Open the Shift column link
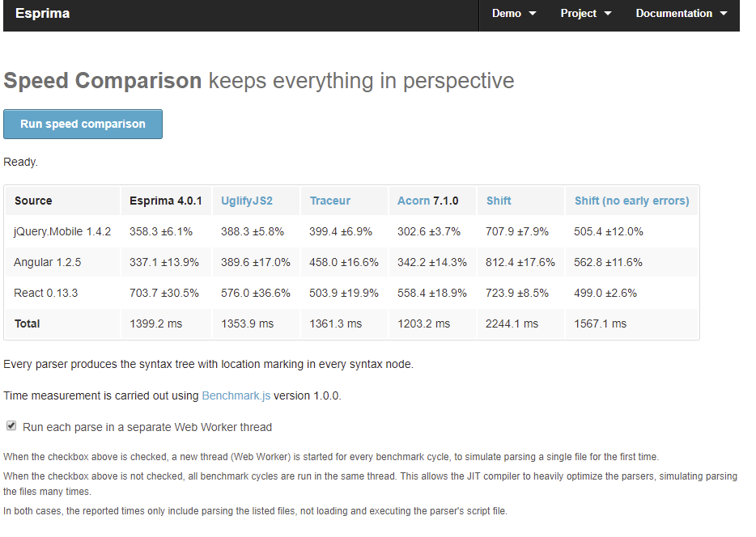 (499, 201)
